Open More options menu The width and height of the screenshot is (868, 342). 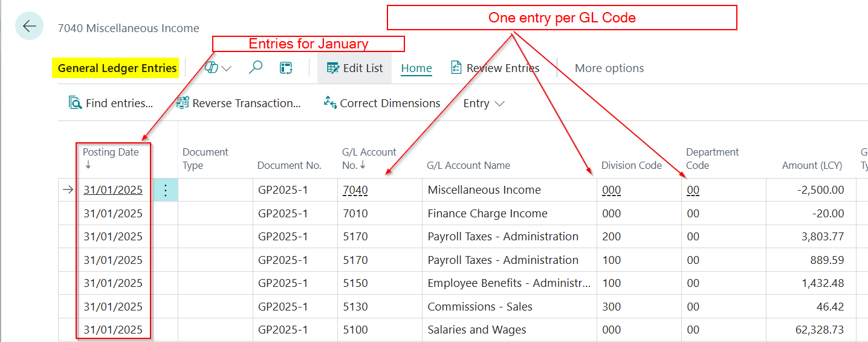tap(609, 68)
